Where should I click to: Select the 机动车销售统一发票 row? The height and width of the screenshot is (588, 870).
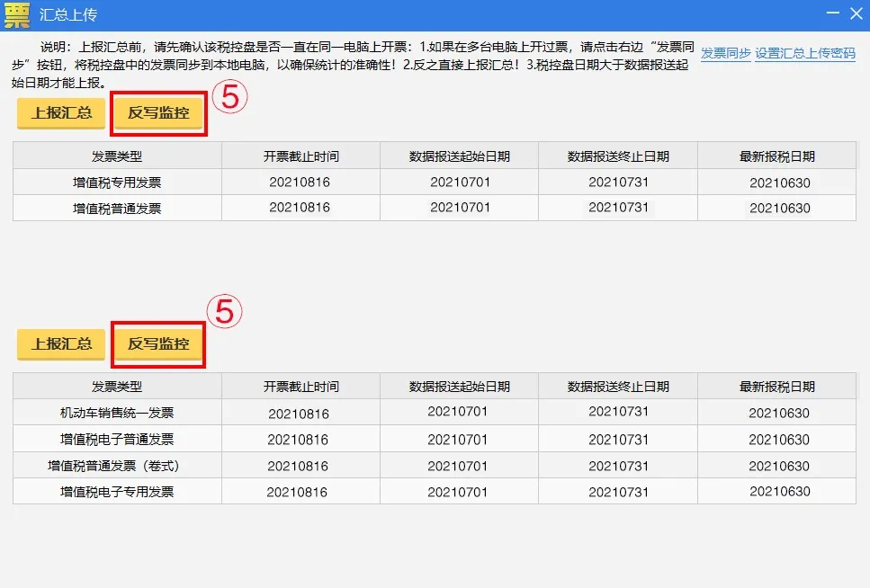tap(117, 413)
